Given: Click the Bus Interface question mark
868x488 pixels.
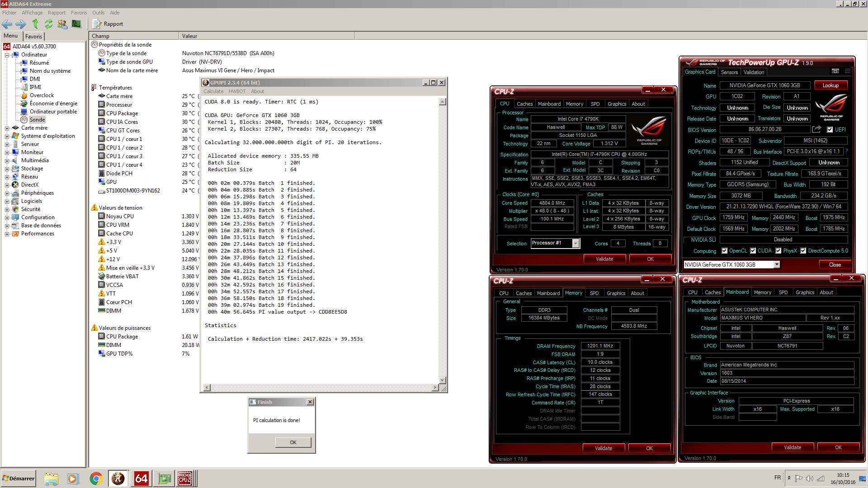Looking at the screenshot, I should [x=846, y=151].
